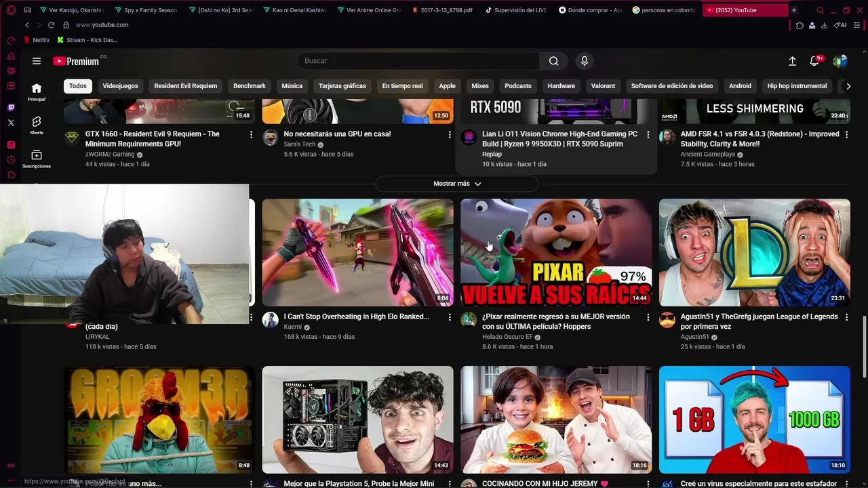This screenshot has height=488, width=868.
Task: Open options for the Lian Li O11 video
Action: tap(648, 135)
